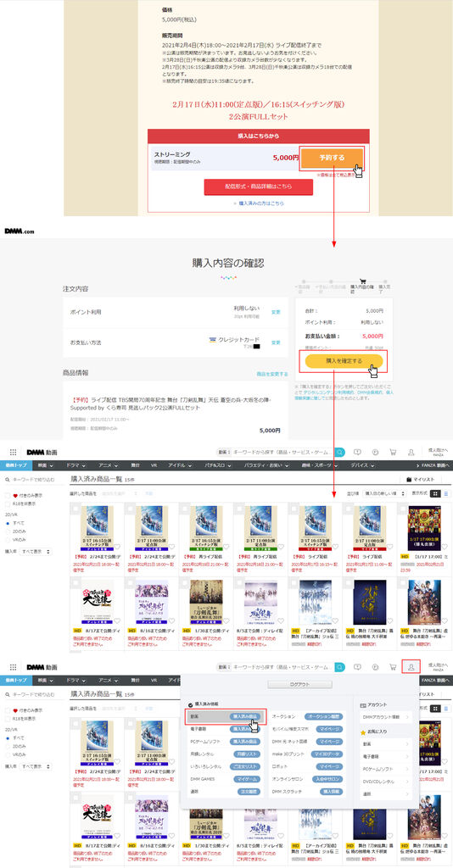Click 変更 link beside ポイント利用
Screen dimensions: 453x868
coord(276,312)
